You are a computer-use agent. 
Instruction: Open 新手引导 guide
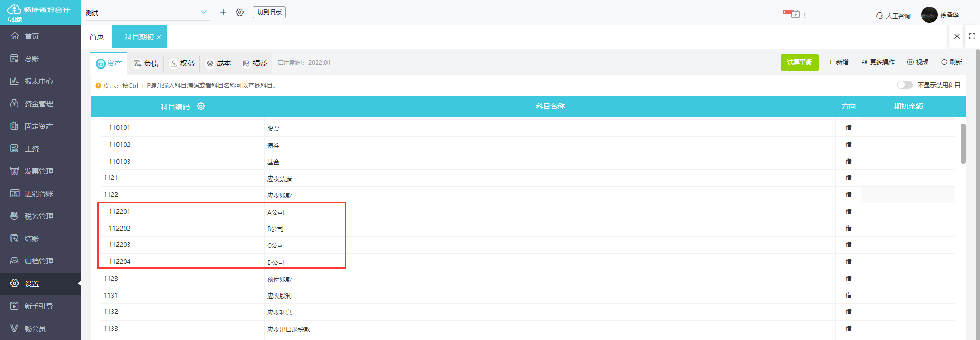pos(40,306)
